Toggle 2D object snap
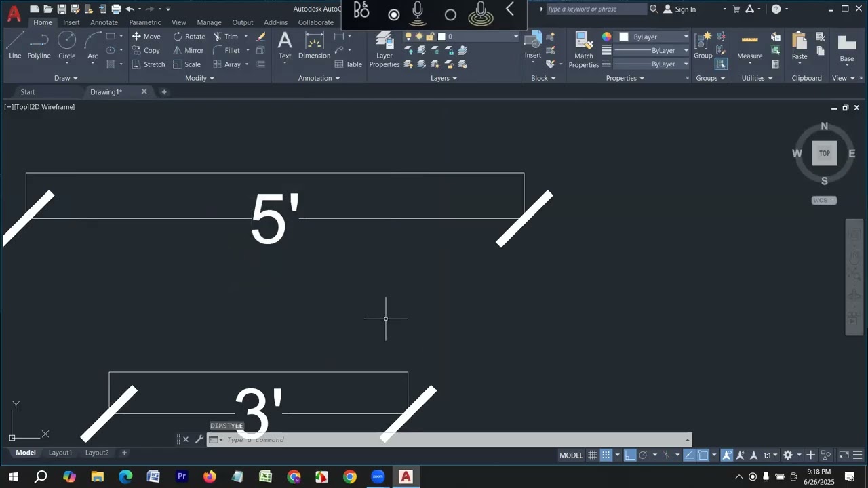 [x=703, y=455]
